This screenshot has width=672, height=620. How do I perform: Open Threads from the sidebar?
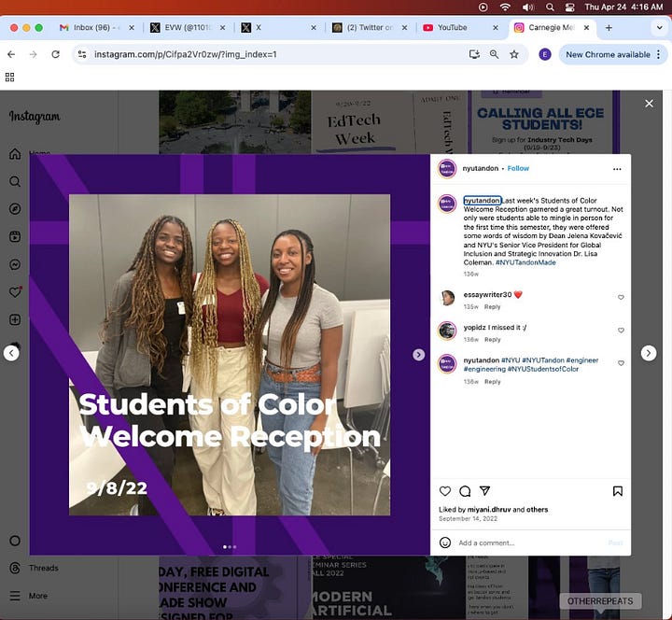pyautogui.click(x=34, y=568)
